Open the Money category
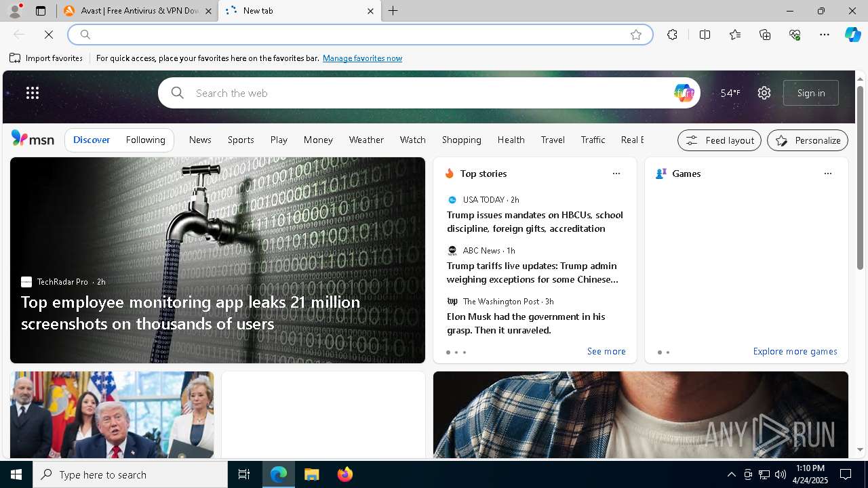The image size is (868, 488). tap(318, 140)
